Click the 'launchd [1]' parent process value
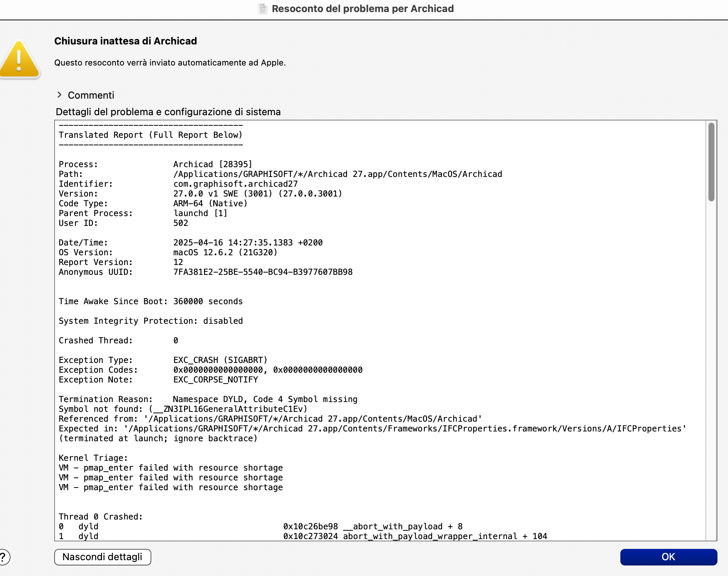 pos(200,213)
